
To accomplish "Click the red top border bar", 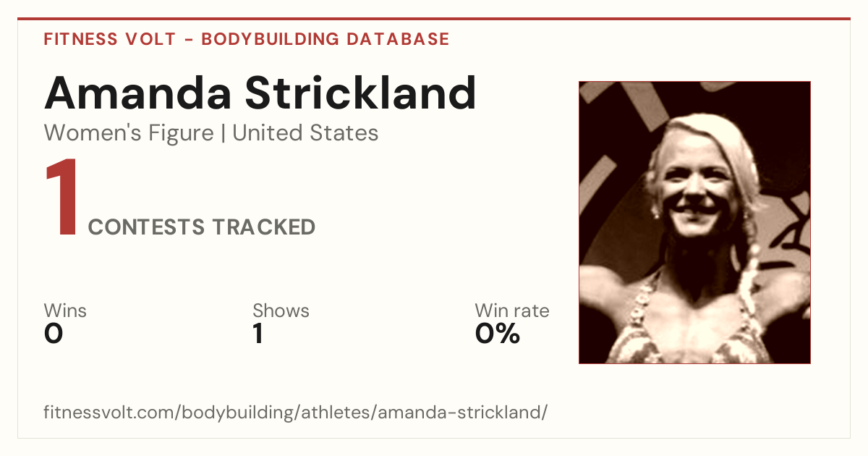I will (434, 19).
